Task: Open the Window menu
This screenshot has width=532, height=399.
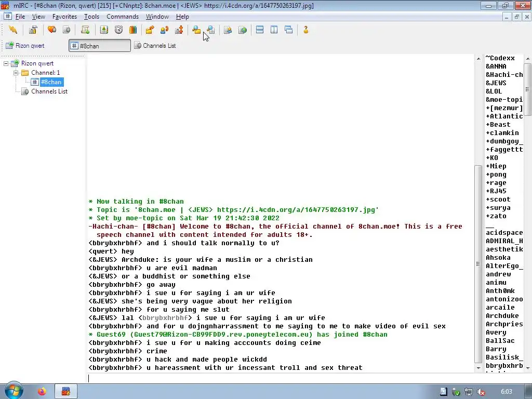Action: (157, 17)
